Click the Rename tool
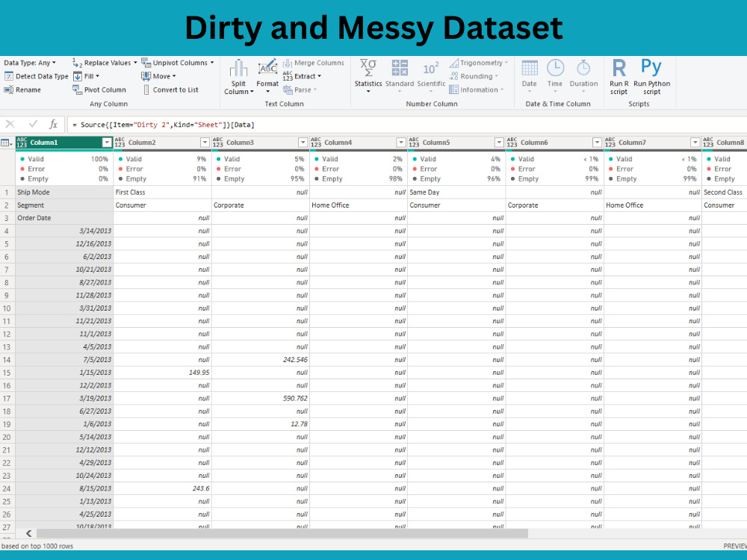The image size is (747, 560). [x=22, y=90]
